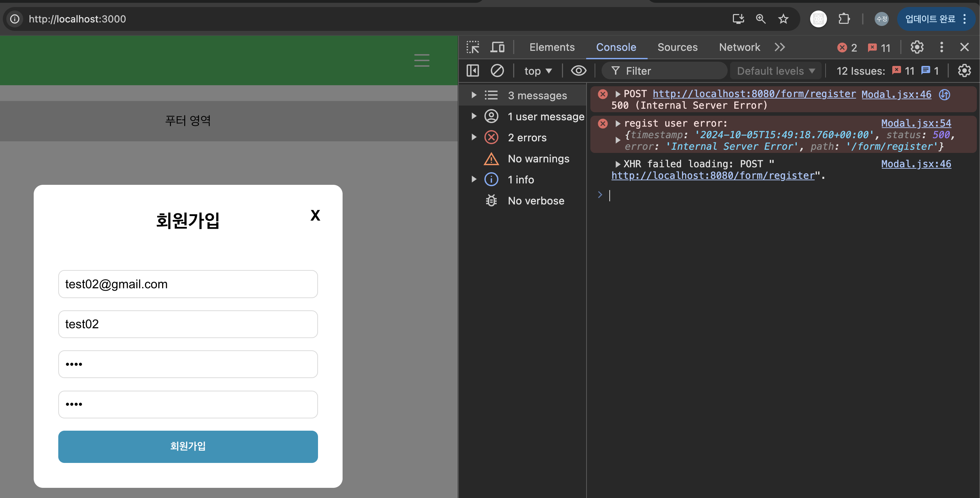Expand the regist user error object

(618, 140)
